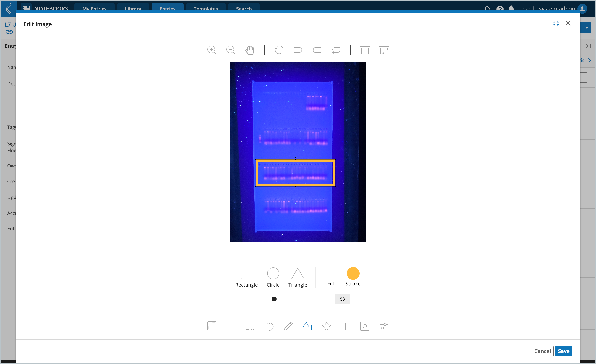This screenshot has width=596, height=364.
Task: Click the back chevron in the header
Action: (9, 9)
